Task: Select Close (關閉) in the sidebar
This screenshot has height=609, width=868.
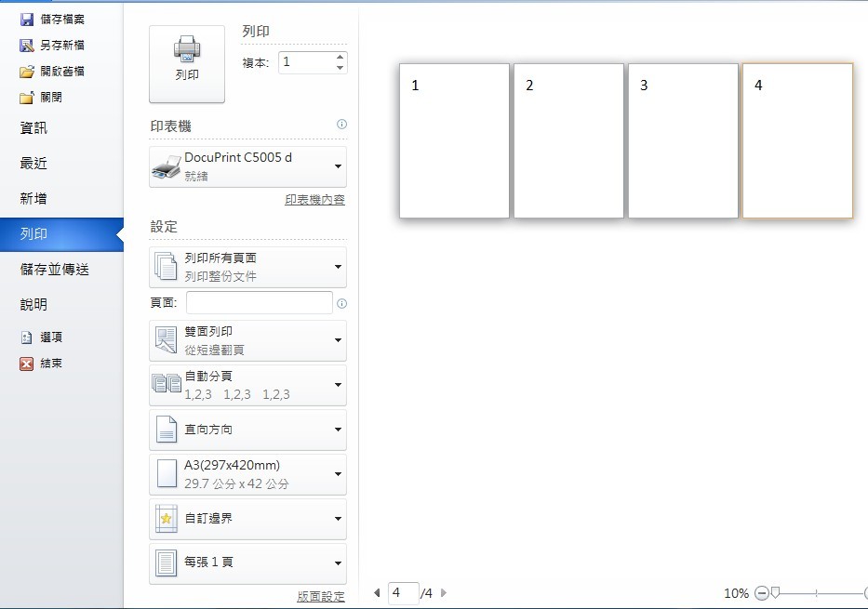Action: (41, 98)
